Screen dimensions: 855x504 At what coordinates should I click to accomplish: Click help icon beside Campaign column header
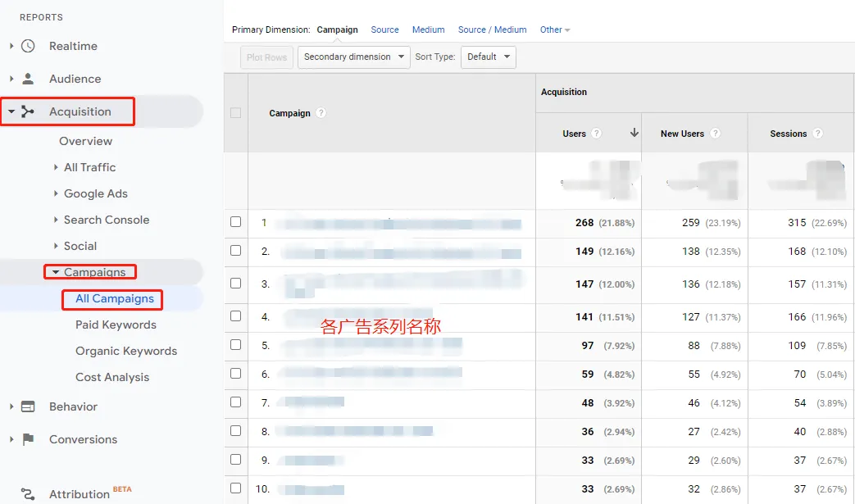[x=321, y=113]
